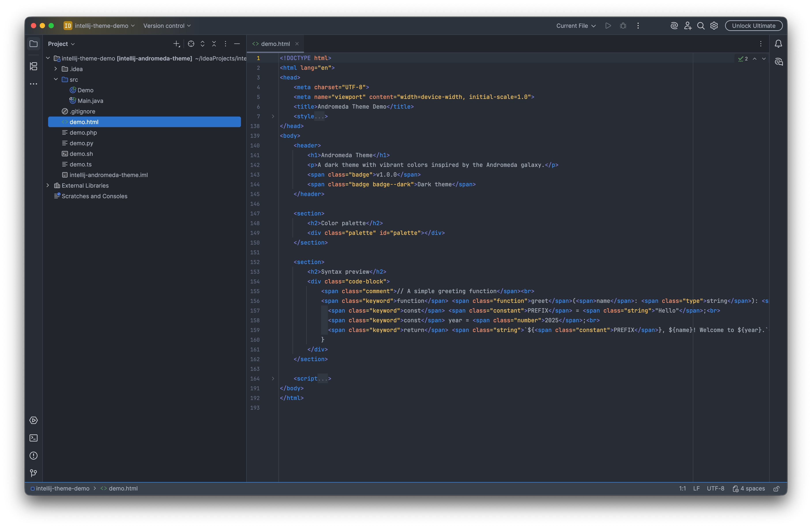Open Search Everywhere magnifier
This screenshot has height=528, width=812.
(701, 26)
